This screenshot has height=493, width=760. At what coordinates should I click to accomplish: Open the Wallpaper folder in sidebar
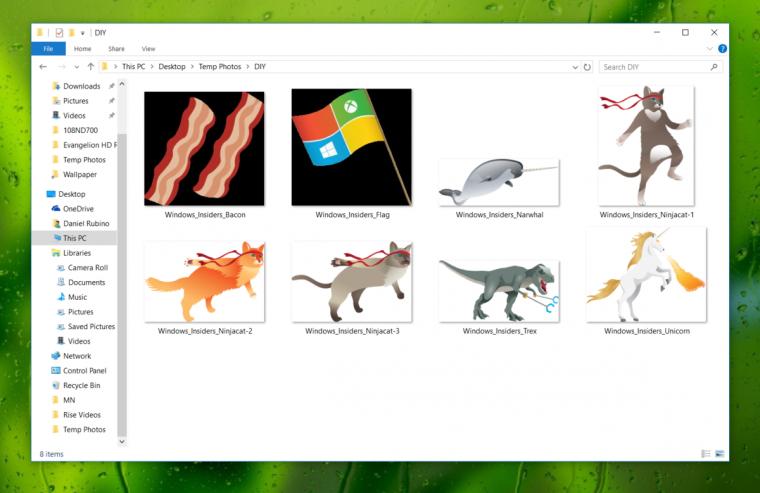[80, 175]
